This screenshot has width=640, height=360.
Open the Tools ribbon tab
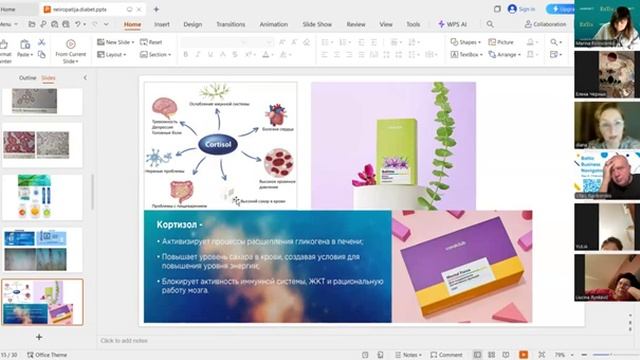coord(413,24)
